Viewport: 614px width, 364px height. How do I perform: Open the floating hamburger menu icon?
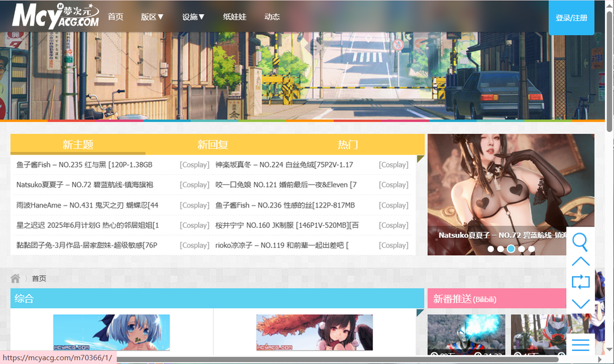580,344
